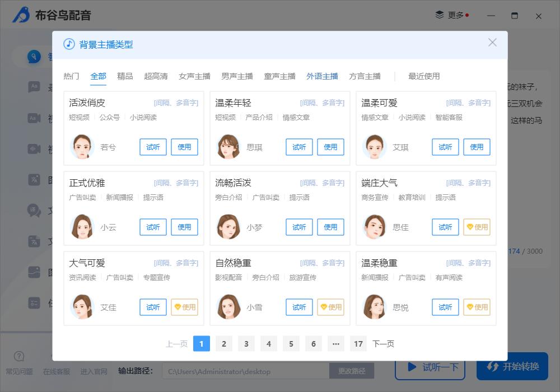Click the 布谷鸟配音 bird logo
The width and height of the screenshot is (560, 392).
coord(21,15)
